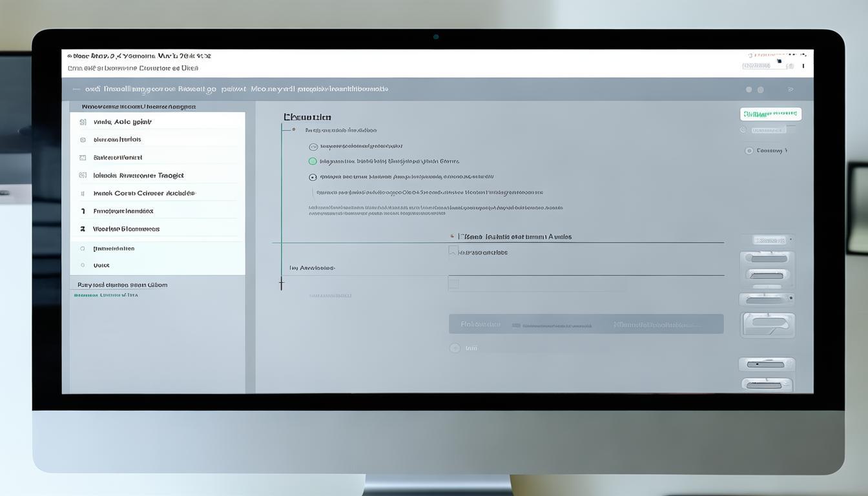Click the icon next to the 'Tragict' sidebar entry

tap(83, 175)
